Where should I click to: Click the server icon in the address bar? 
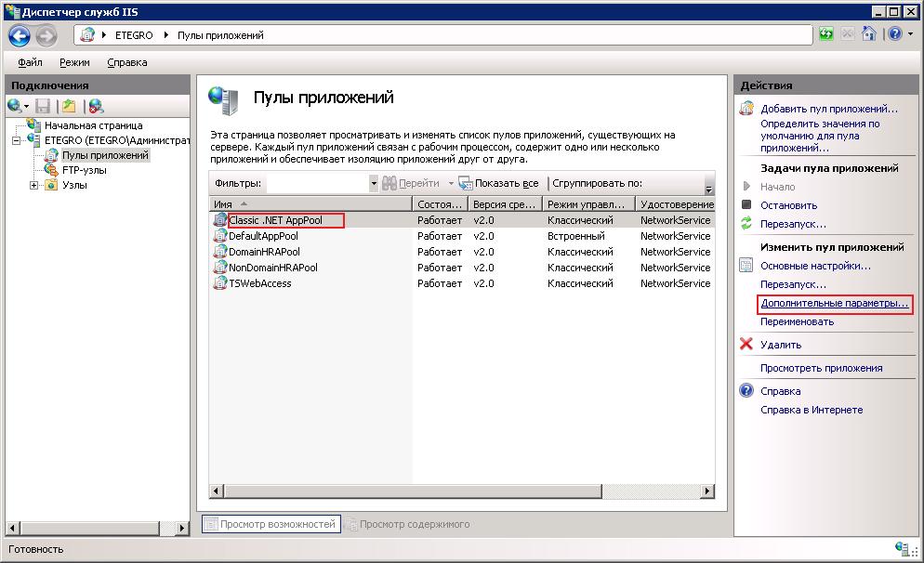pos(87,34)
